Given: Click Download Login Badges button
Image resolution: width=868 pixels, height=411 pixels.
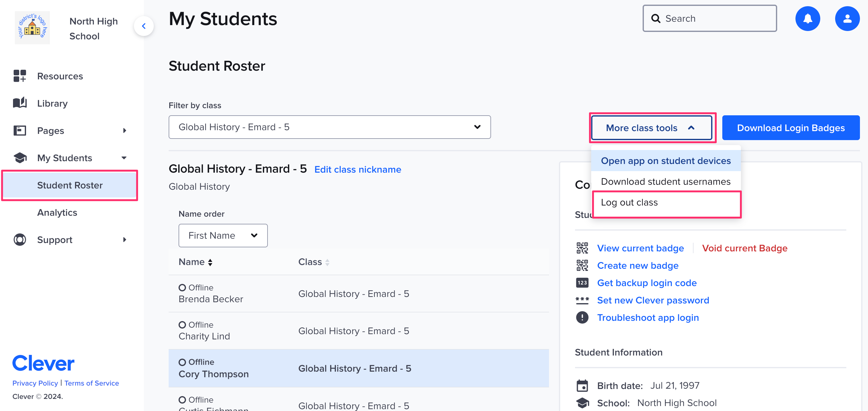Looking at the screenshot, I should pyautogui.click(x=790, y=128).
